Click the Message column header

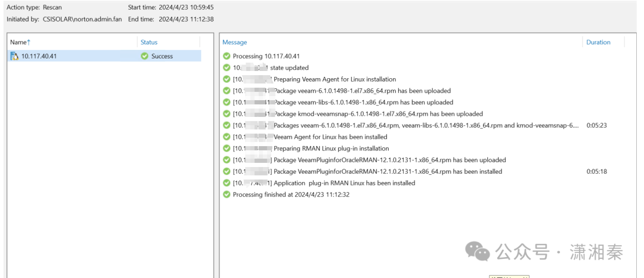(x=234, y=42)
